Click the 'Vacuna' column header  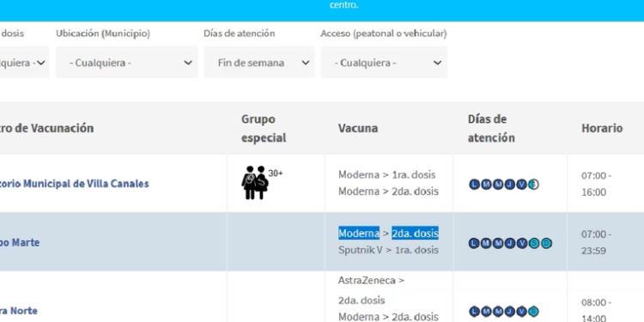(358, 128)
